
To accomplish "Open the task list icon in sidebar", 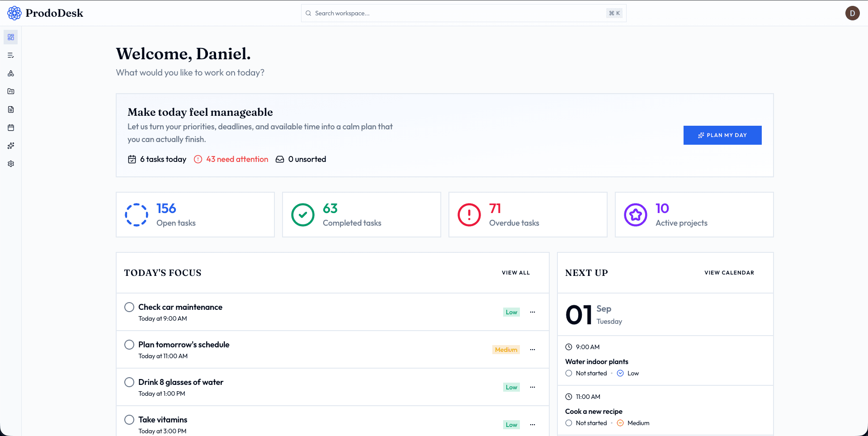I will tap(11, 55).
